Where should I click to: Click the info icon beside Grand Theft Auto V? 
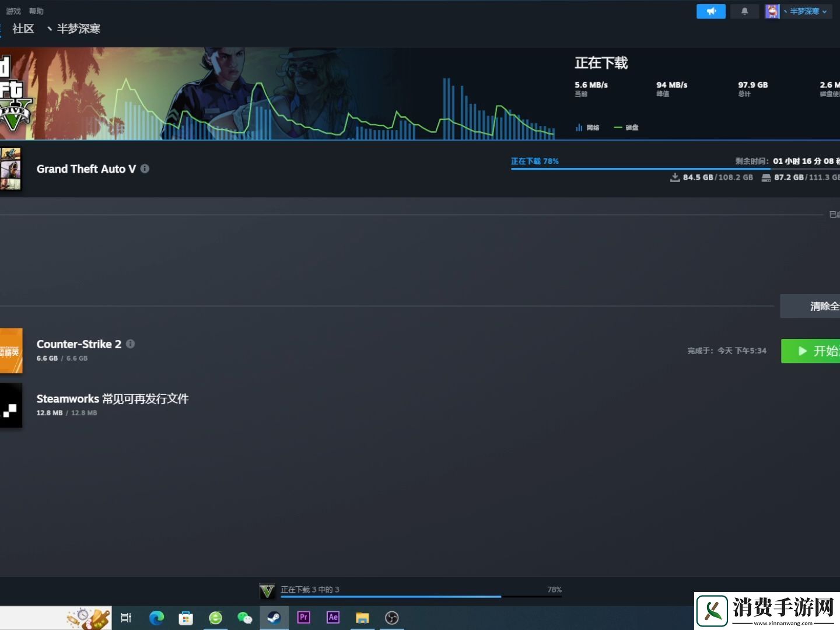click(145, 169)
